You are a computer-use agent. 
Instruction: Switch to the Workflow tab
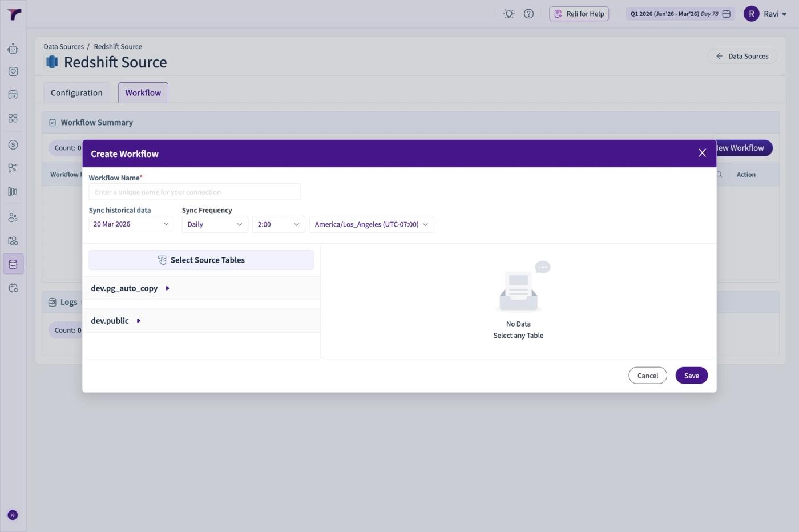pos(143,92)
